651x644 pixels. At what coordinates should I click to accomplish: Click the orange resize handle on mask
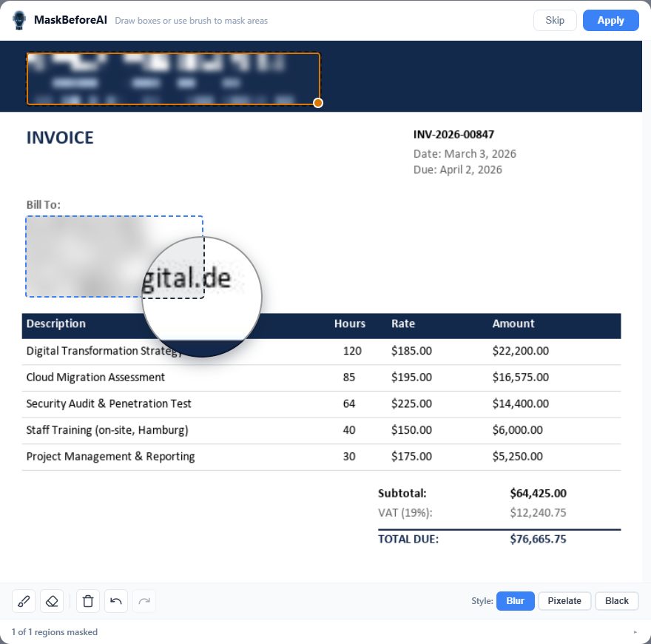tap(317, 103)
